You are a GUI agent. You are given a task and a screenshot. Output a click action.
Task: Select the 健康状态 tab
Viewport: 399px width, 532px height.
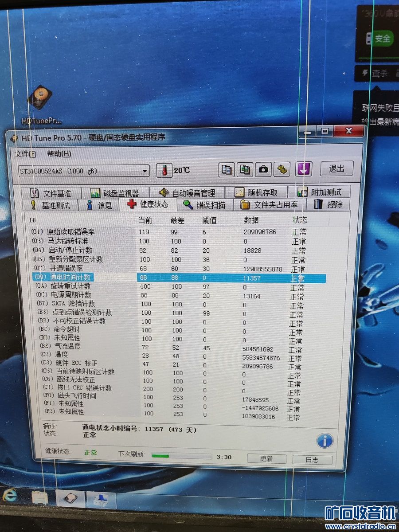(x=148, y=204)
